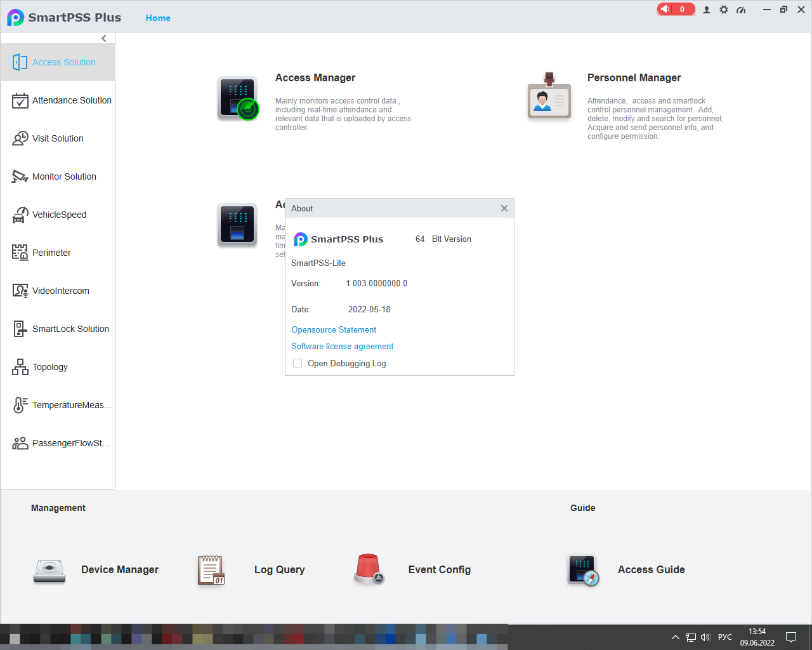Open the settings gear icon
The width and height of the screenshot is (812, 650).
click(724, 10)
